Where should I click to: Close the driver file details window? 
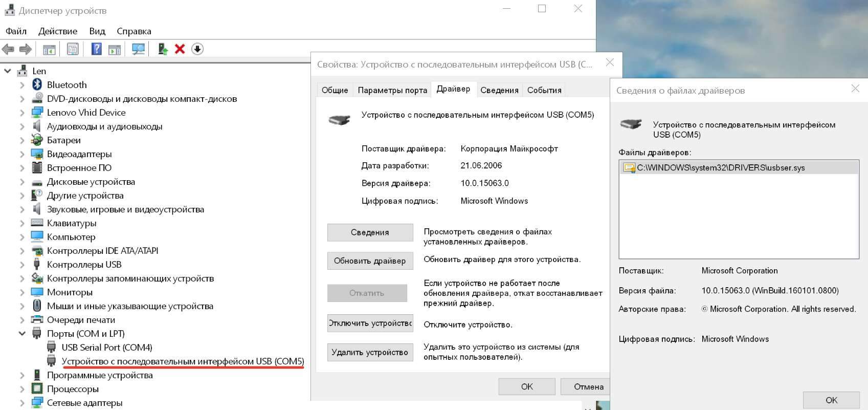[855, 89]
